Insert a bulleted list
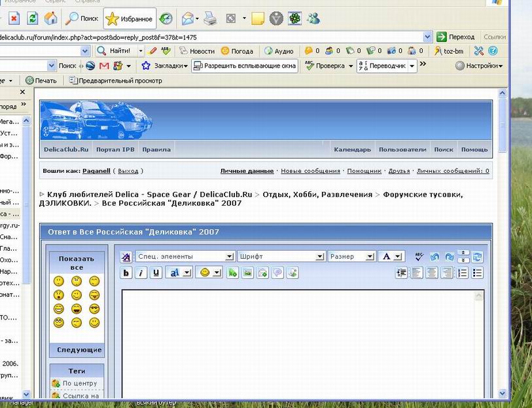Viewport: 532px width, 408px height. tap(478, 273)
